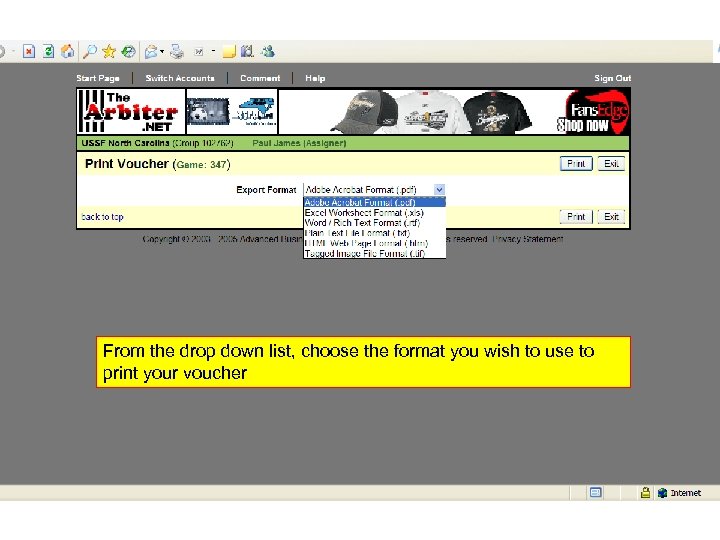Open Favorites star icon

[109, 51]
